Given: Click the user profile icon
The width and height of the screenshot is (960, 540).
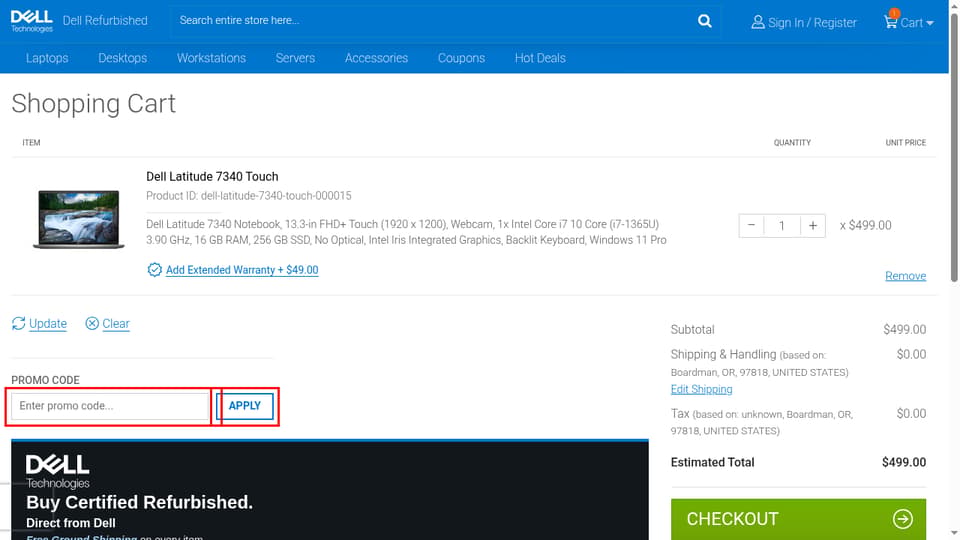Looking at the screenshot, I should coord(758,22).
